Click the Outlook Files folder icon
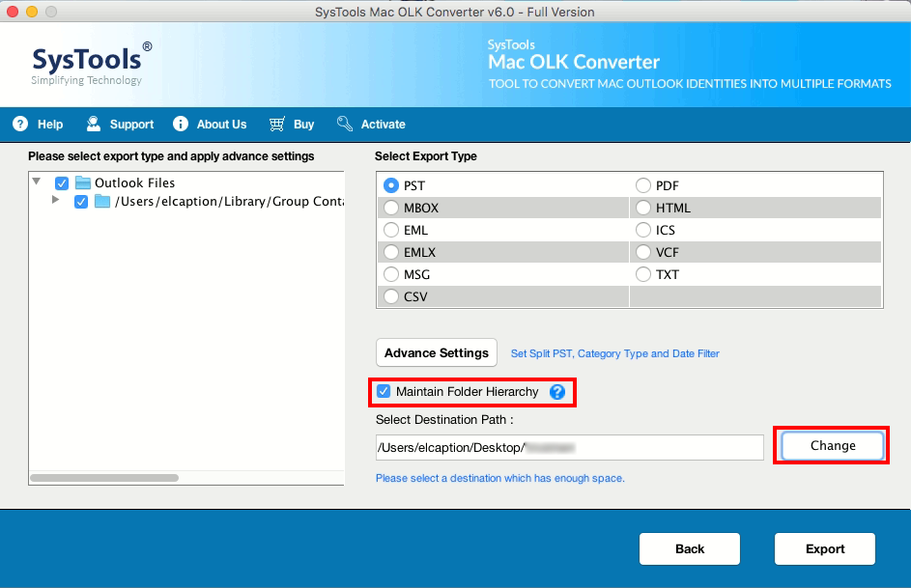Viewport: 911px width, 588px height. click(x=83, y=182)
